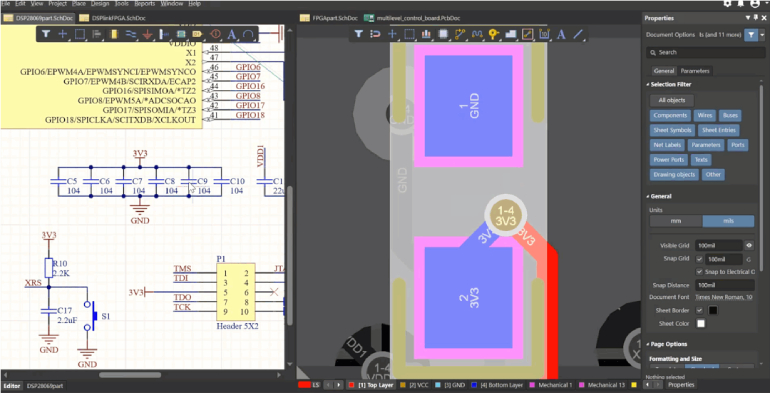Open the Design menu
This screenshot has height=393, width=770.
coord(100,3)
